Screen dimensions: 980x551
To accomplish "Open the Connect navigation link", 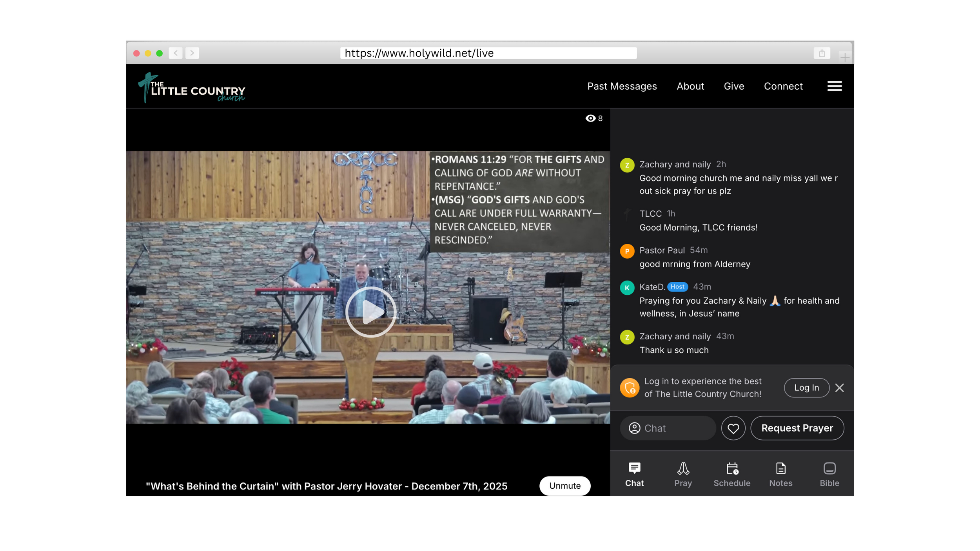I will pos(783,86).
